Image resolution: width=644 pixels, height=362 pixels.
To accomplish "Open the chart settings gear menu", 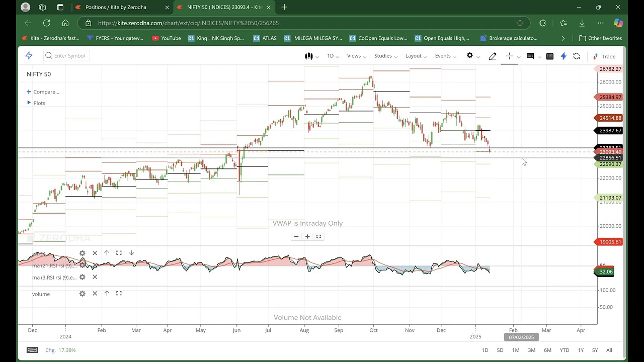I will (469, 56).
